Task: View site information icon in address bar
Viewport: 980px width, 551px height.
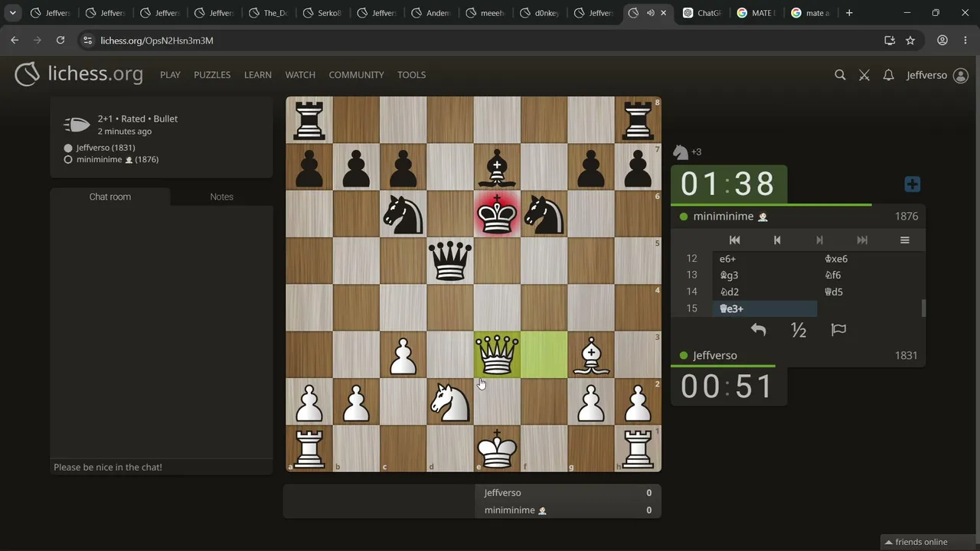Action: pyautogui.click(x=87, y=41)
